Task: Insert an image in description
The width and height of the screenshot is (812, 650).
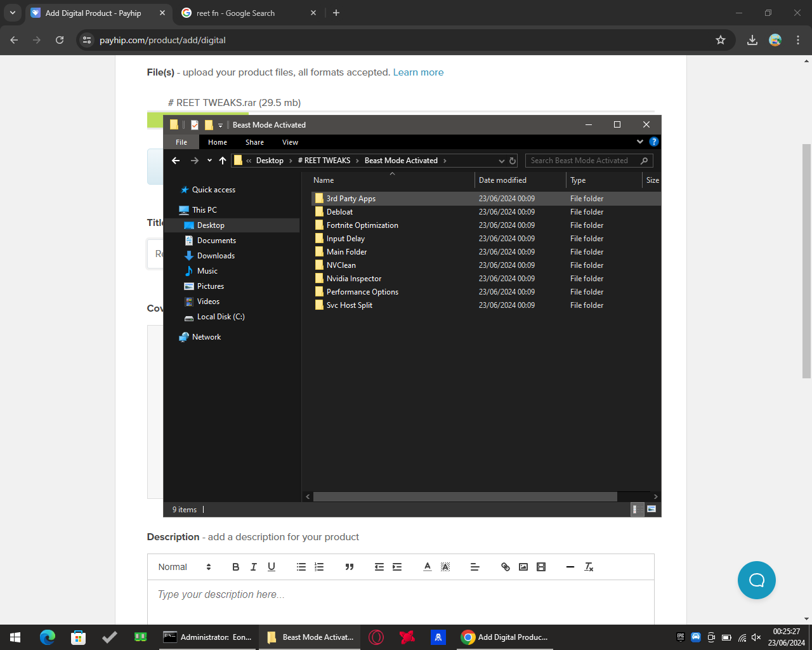Action: (x=523, y=567)
